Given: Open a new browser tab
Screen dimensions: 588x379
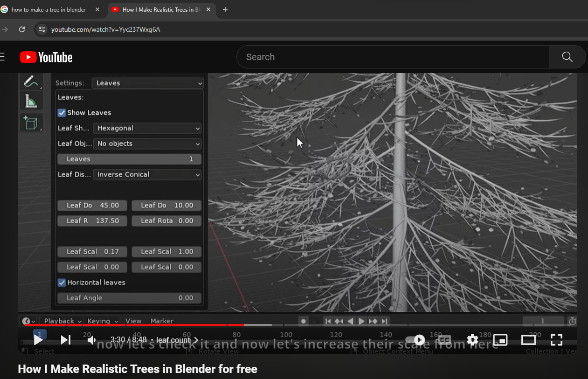Looking at the screenshot, I should click(225, 9).
